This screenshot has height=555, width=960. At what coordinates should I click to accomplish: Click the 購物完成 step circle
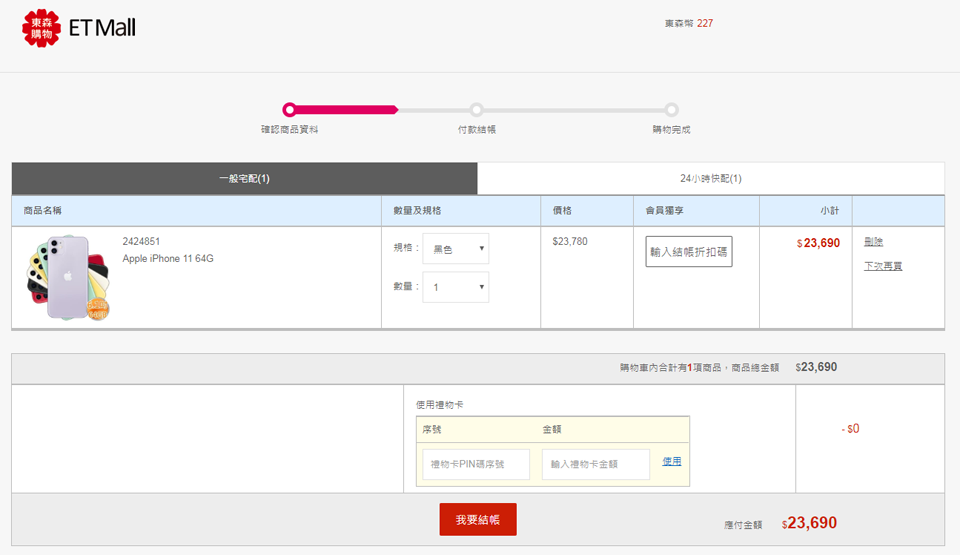point(672,110)
